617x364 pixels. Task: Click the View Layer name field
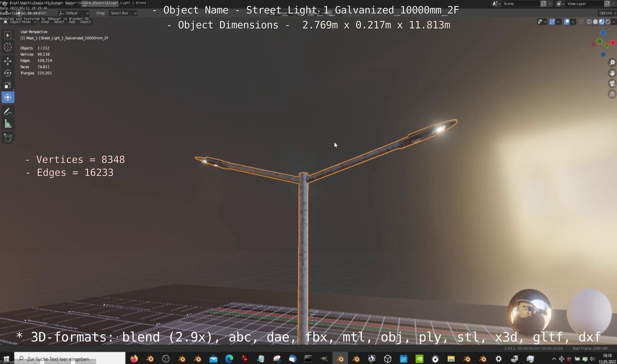584,4
